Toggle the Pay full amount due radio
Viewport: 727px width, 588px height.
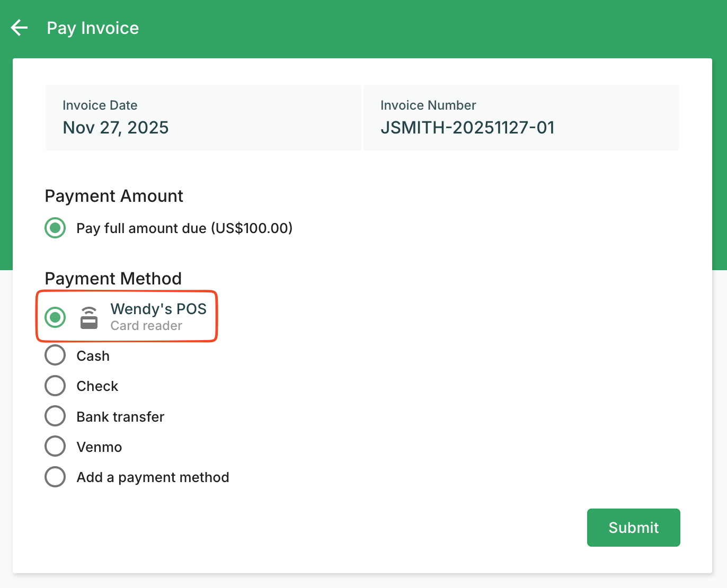tap(55, 228)
